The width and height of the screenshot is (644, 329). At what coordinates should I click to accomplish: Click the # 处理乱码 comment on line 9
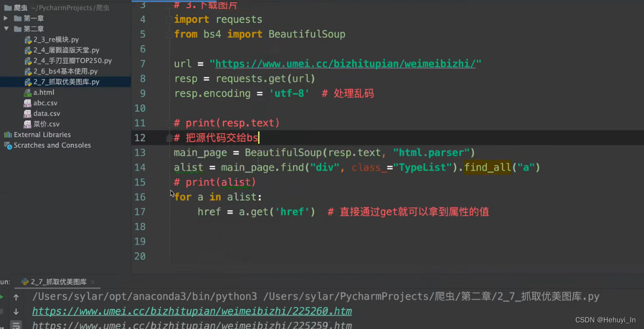point(348,93)
